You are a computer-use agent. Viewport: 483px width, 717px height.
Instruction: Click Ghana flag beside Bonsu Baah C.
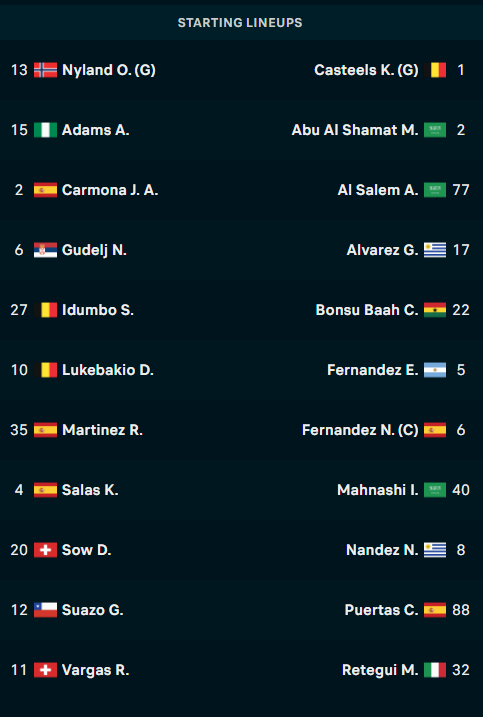tap(435, 310)
